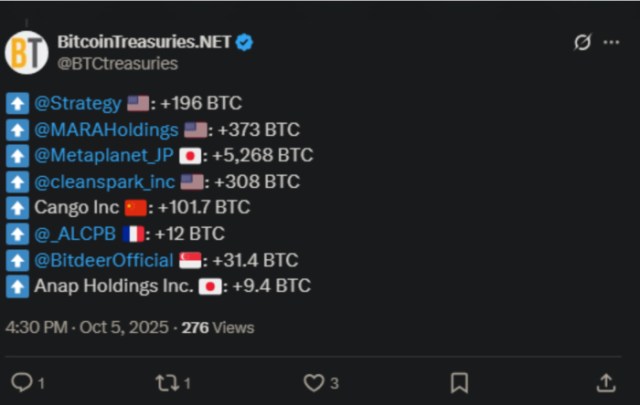Image resolution: width=640 pixels, height=405 pixels.
Task: Click the BitcoinTreasuries profile avatar
Action: click(26, 52)
